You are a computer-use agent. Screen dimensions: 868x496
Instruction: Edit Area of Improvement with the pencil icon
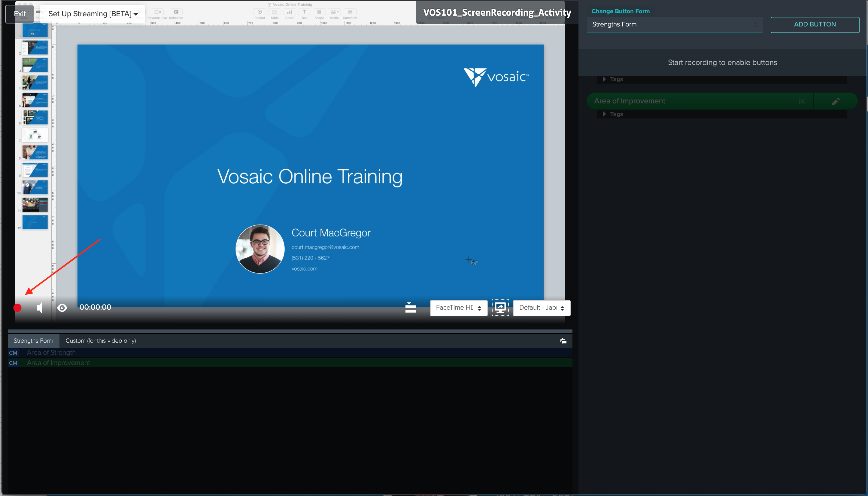click(x=835, y=101)
